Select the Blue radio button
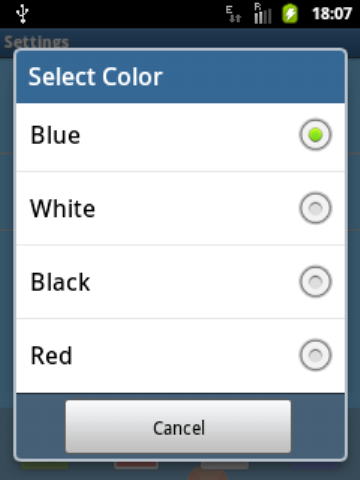Screen dimensions: 360x480 (x=315, y=135)
